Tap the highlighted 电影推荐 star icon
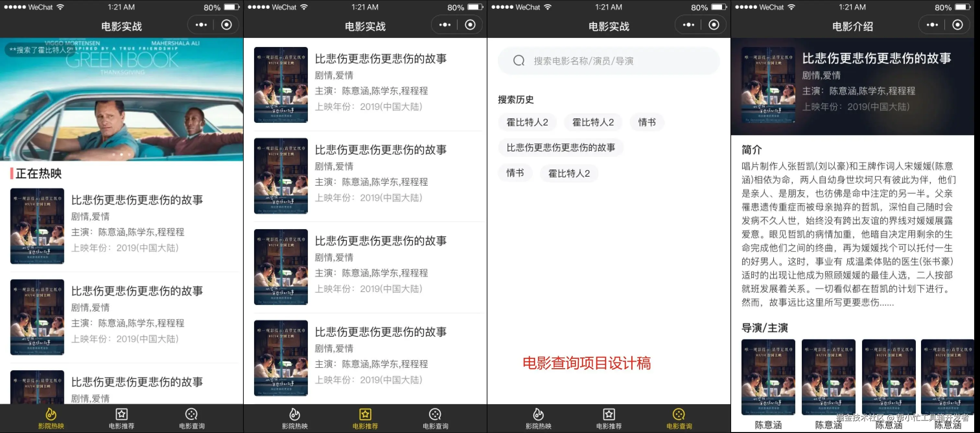The height and width of the screenshot is (433, 980). (365, 414)
